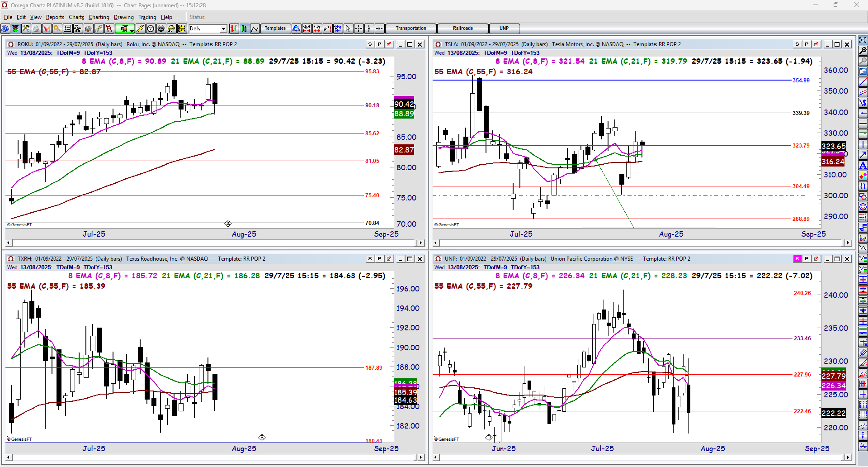
Task: Click the red pop-out icon on TSLA chart
Action: pyautogui.click(x=816, y=44)
